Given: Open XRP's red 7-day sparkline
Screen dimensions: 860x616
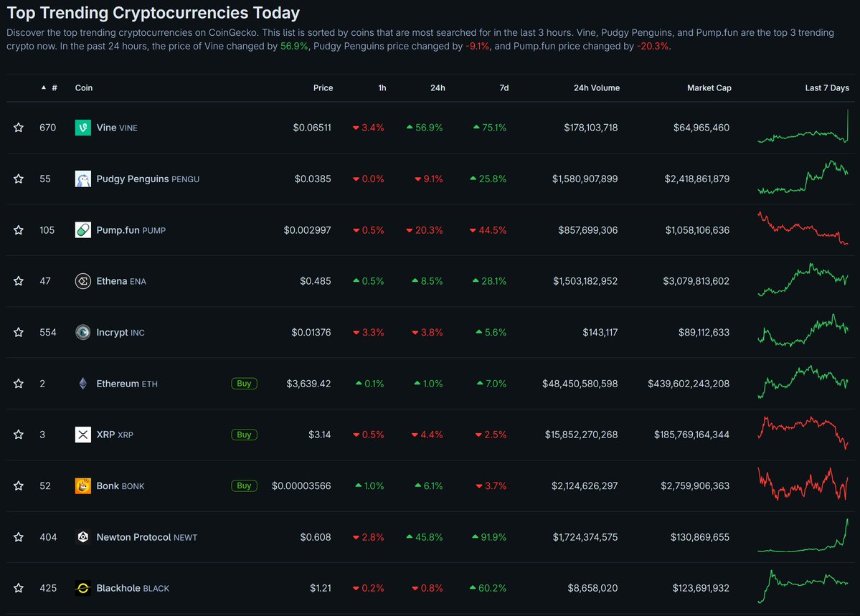Looking at the screenshot, I should tap(803, 433).
